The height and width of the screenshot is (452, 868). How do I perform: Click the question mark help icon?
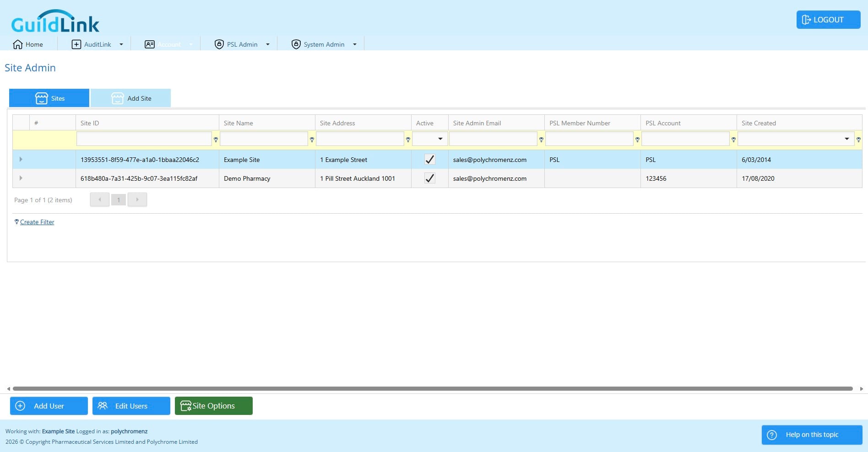pyautogui.click(x=772, y=435)
